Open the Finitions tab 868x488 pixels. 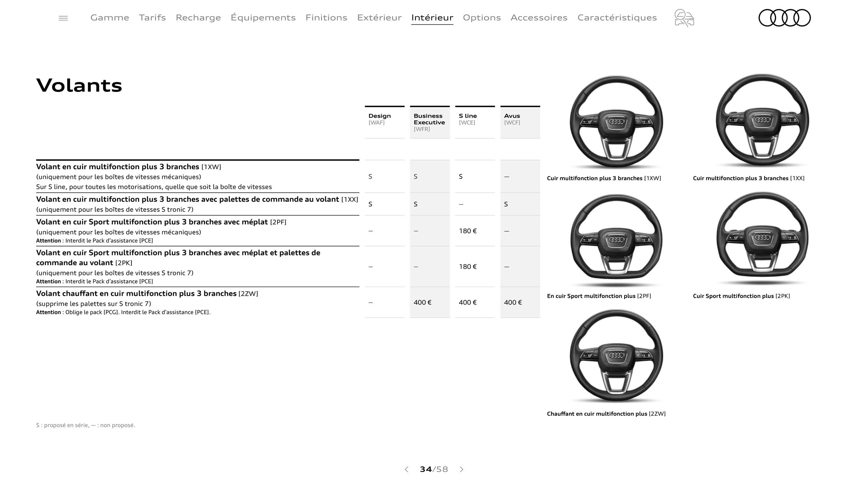click(x=326, y=17)
